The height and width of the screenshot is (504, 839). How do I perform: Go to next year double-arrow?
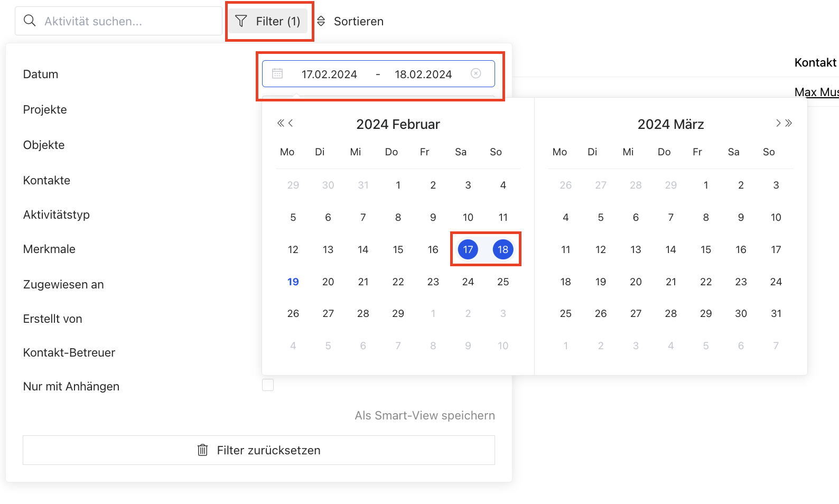coord(789,124)
